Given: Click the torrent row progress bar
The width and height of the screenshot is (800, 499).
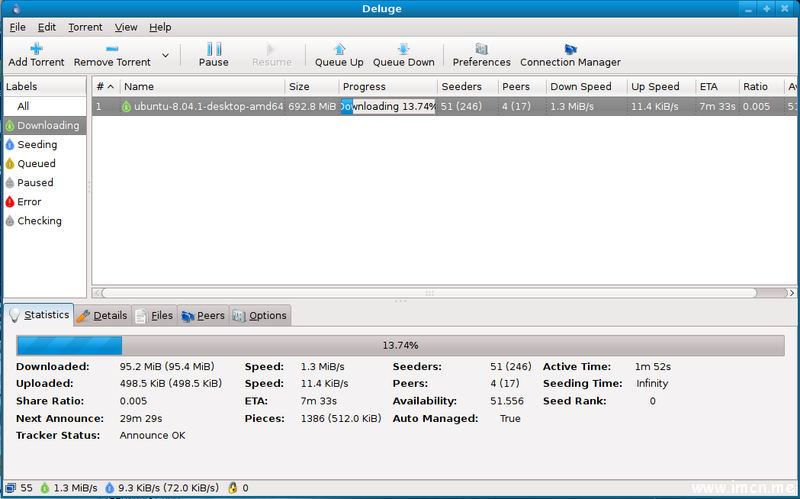Looking at the screenshot, I should 388,106.
